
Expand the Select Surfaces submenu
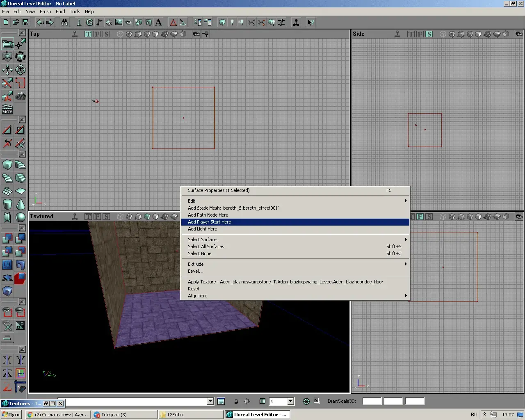point(295,240)
